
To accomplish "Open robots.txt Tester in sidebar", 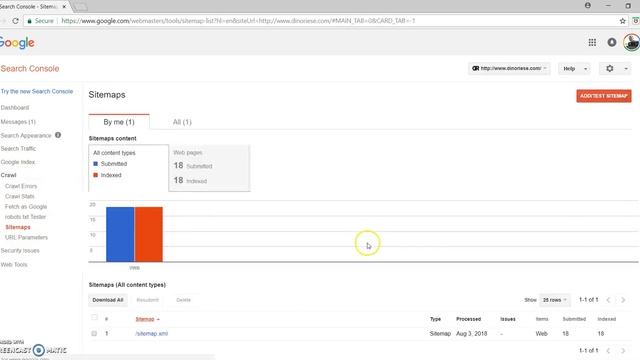I will tap(25, 217).
